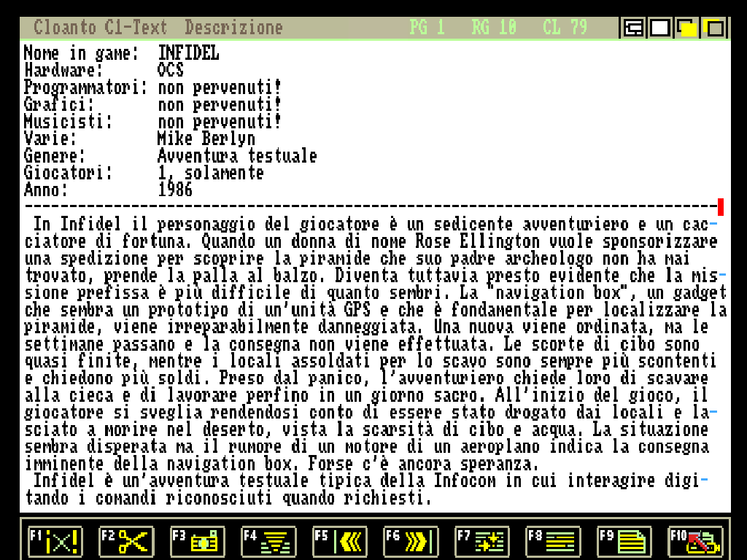
Task: Click the F10 icon with red arrow
Action: point(695,541)
